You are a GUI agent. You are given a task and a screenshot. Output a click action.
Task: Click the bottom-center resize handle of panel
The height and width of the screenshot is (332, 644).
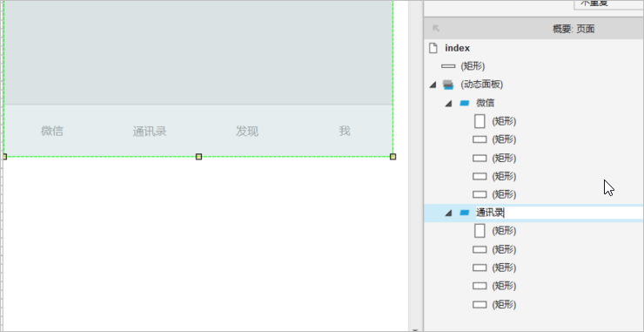[198, 157]
